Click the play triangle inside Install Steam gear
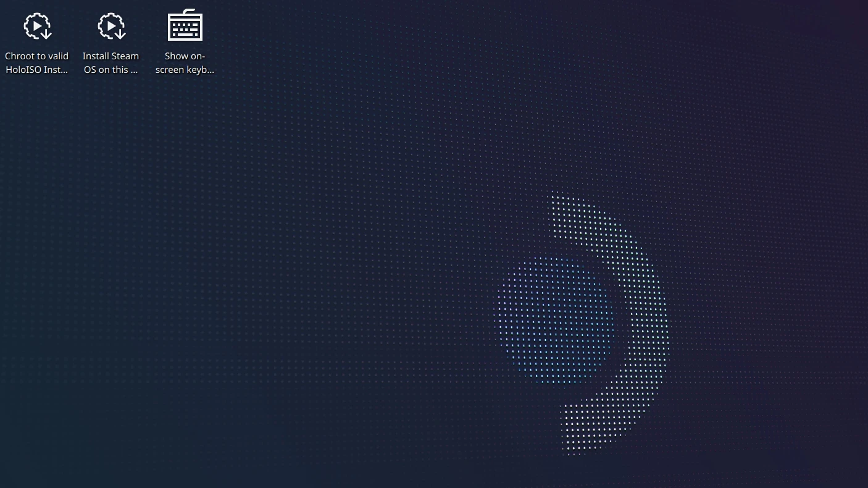 point(111,26)
